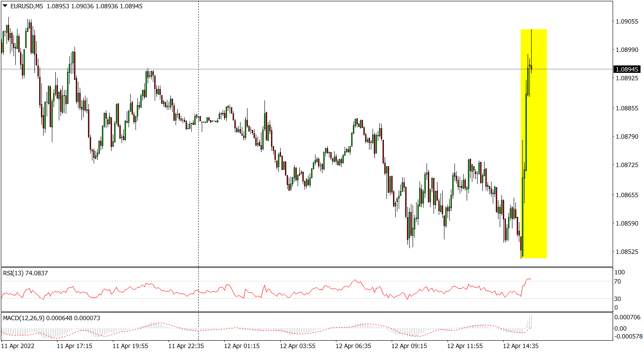Click the 1.08655 price axis label
Viewport: 644px width, 352px height.
(627, 195)
